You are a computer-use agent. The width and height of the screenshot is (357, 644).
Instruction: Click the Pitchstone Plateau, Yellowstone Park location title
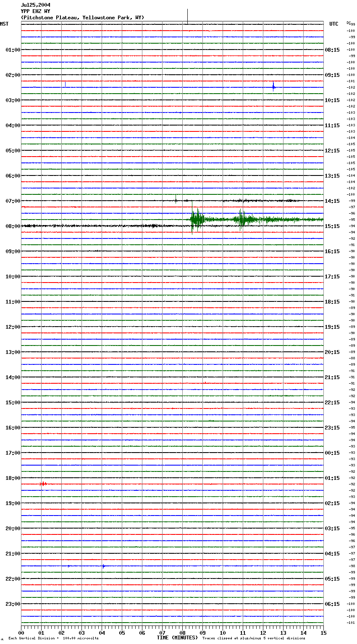82,18
